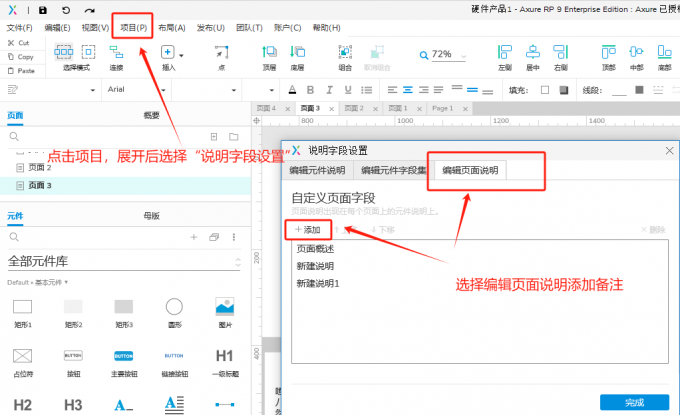Image resolution: width=680 pixels, height=415 pixels.
Task: Toggle bold formatting
Action: (311, 90)
